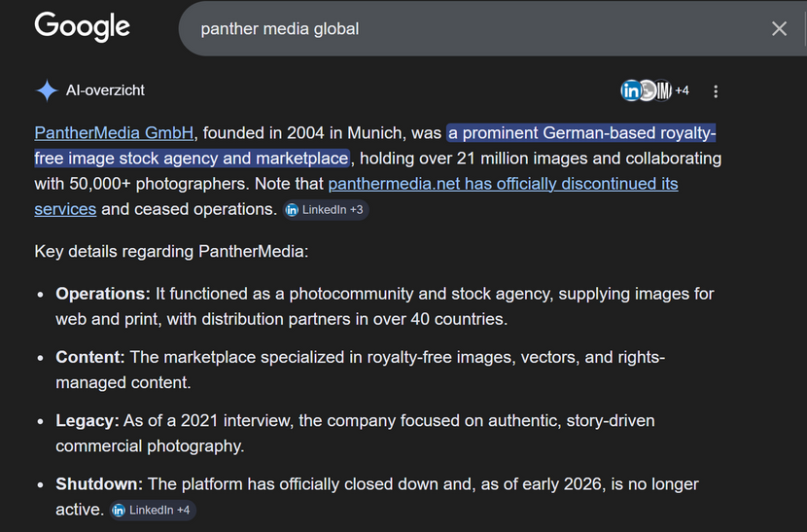Screen dimensions: 807x532
Task: Click the 'Operations:' bullet heading
Action: pos(103,294)
